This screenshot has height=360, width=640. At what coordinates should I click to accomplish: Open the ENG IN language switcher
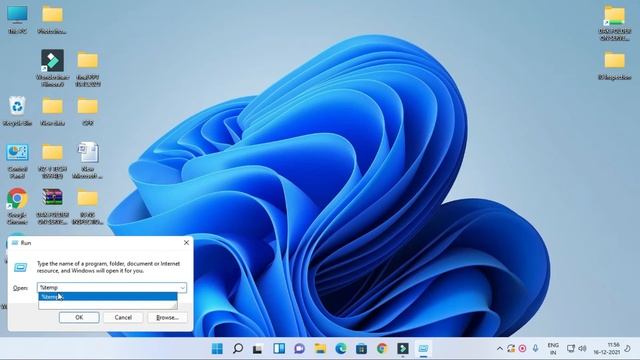click(553, 349)
